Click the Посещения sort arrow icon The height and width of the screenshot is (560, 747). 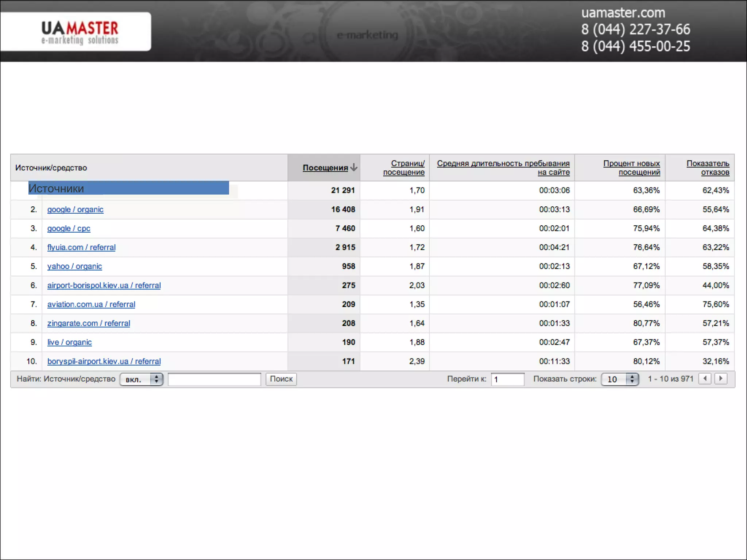point(353,167)
